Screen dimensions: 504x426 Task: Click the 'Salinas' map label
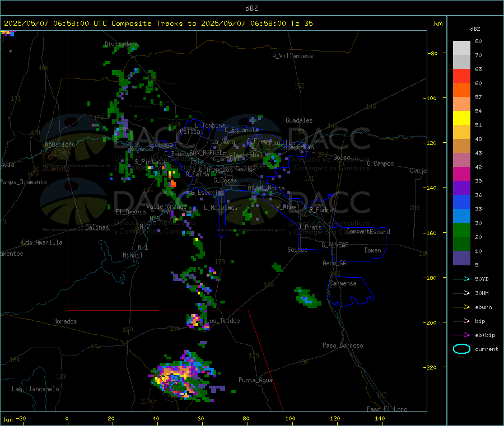[97, 227]
